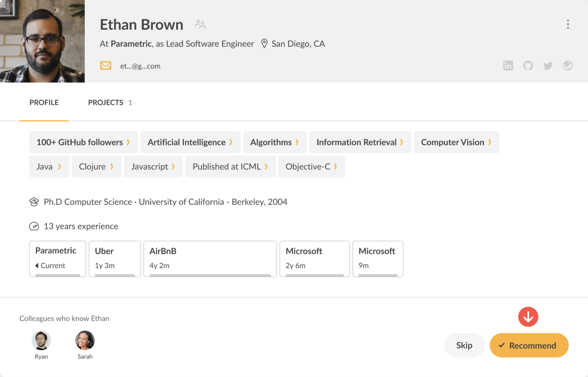Viewport: 588px width, 377px height.
Task: Select the AirBnB 4y 2m job card
Action: point(210,259)
